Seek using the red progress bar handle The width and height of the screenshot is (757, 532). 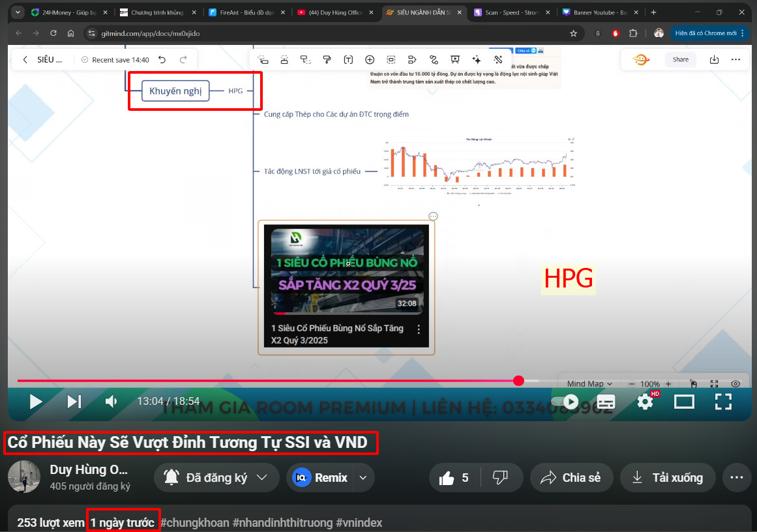coord(518,381)
